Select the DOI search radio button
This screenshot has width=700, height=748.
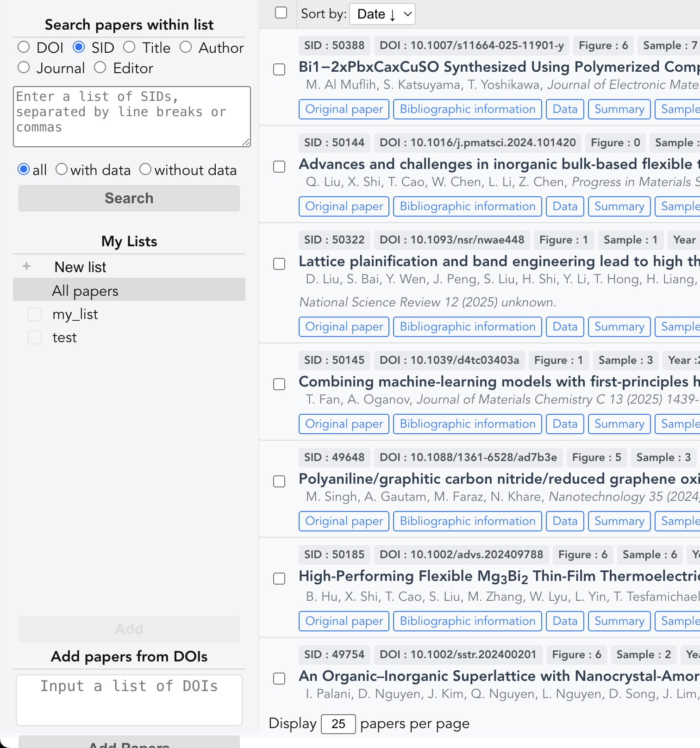tap(24, 47)
